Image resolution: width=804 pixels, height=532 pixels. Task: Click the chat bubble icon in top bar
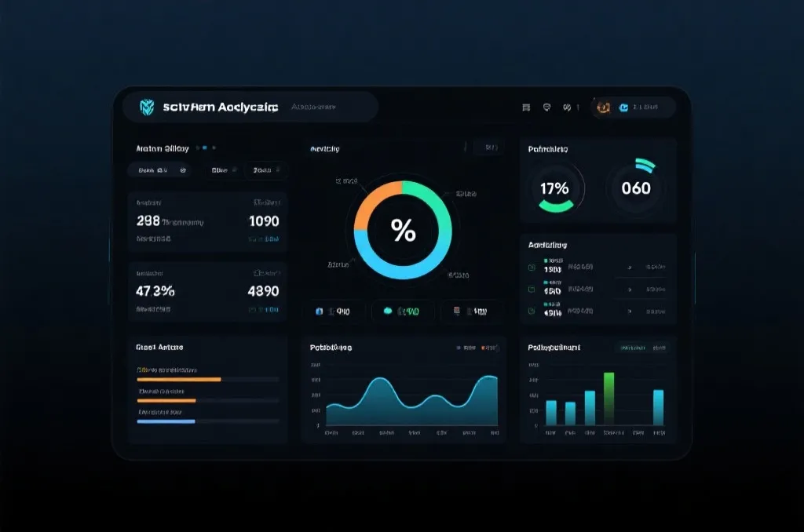(x=546, y=107)
